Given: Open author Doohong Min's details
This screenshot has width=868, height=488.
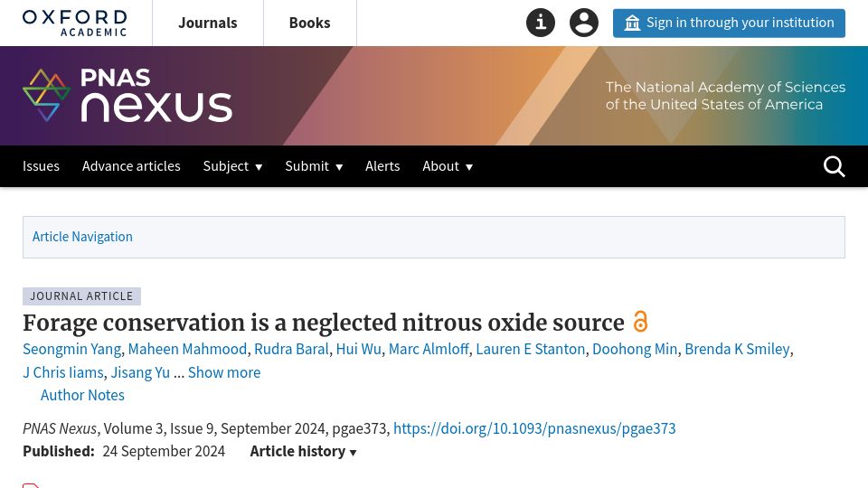Looking at the screenshot, I should 635,349.
